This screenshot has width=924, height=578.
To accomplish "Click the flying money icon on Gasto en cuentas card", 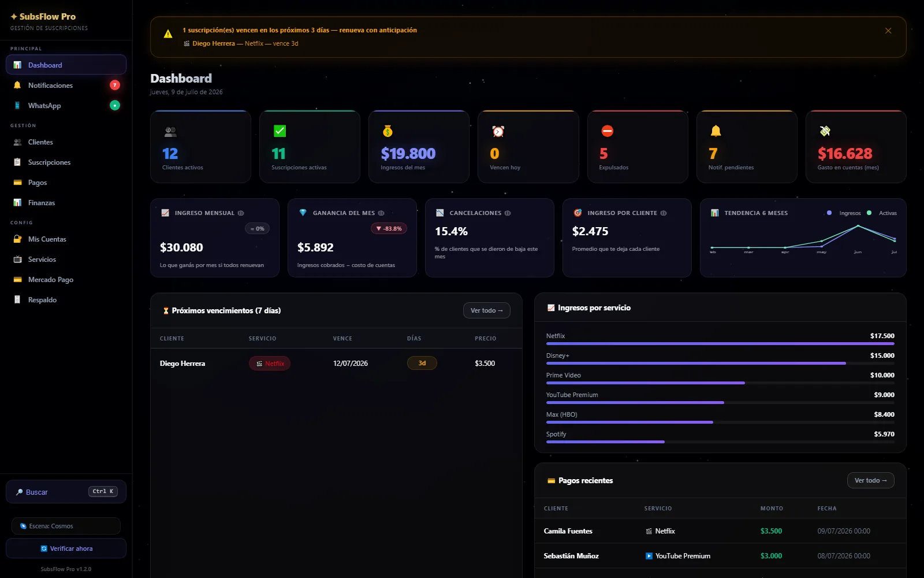I will point(825,131).
